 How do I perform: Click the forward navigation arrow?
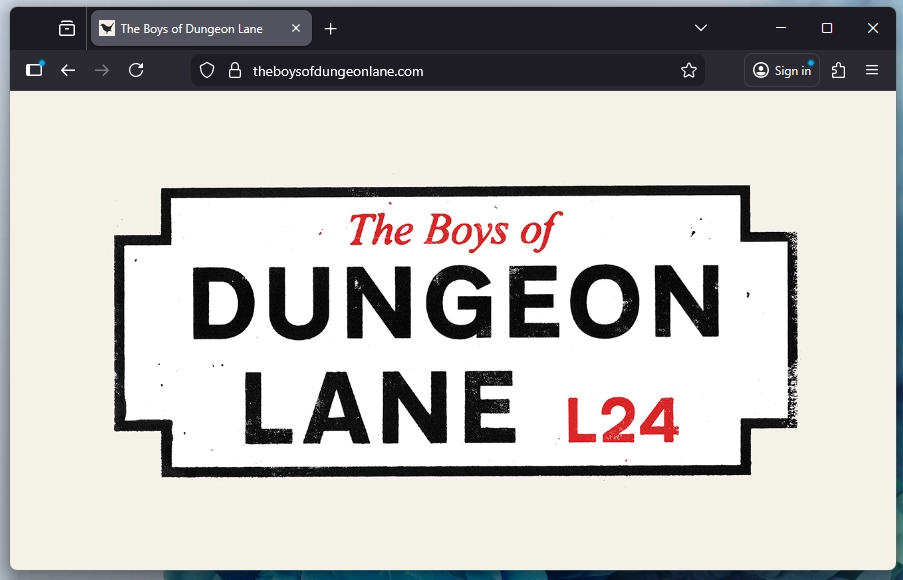102,70
